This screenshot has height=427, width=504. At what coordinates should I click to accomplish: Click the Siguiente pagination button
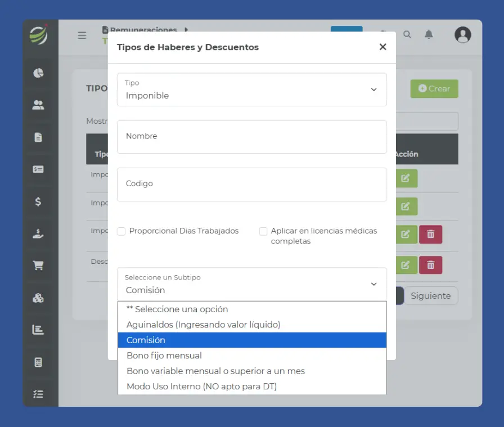click(x=430, y=296)
